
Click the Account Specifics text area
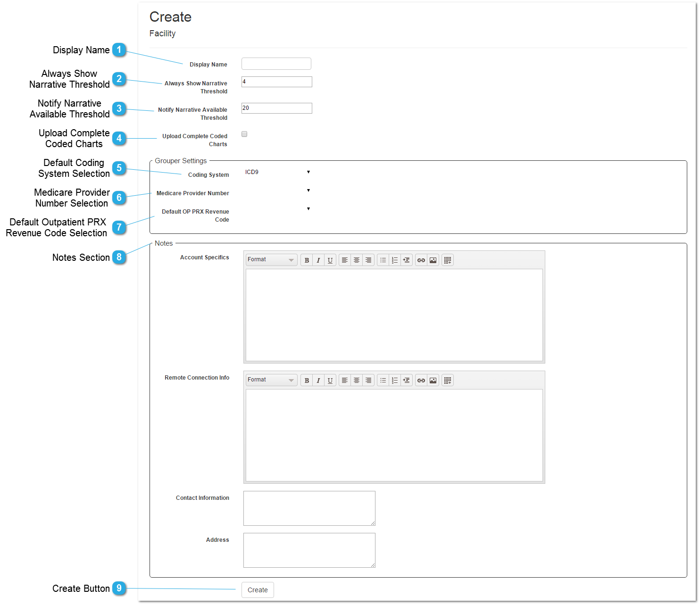(x=394, y=315)
